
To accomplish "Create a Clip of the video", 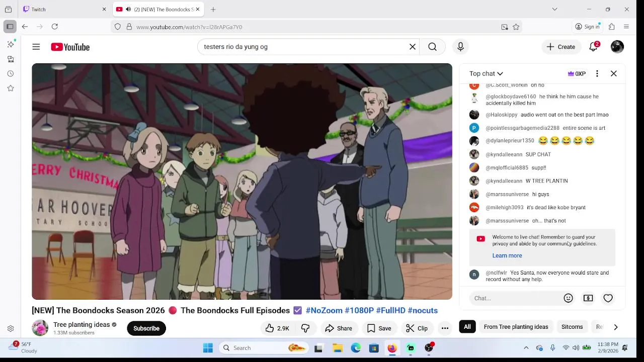I will pos(417,328).
